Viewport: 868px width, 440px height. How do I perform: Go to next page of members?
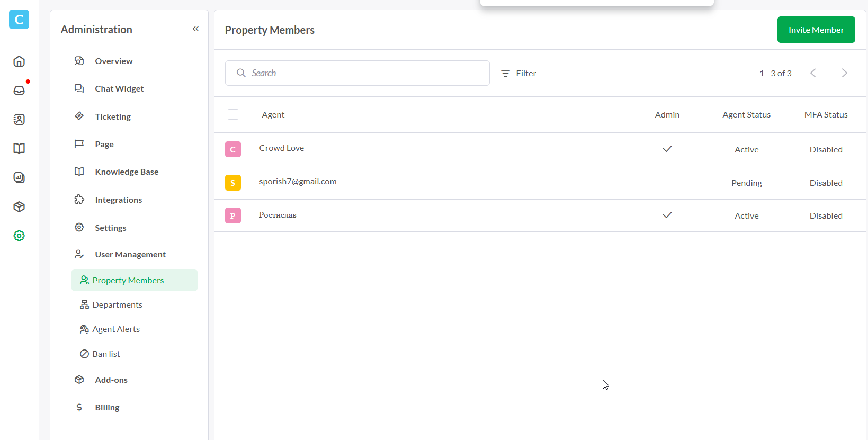tap(844, 73)
